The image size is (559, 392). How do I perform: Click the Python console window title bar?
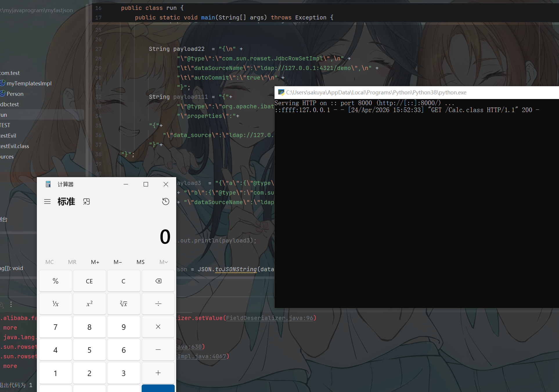417,92
